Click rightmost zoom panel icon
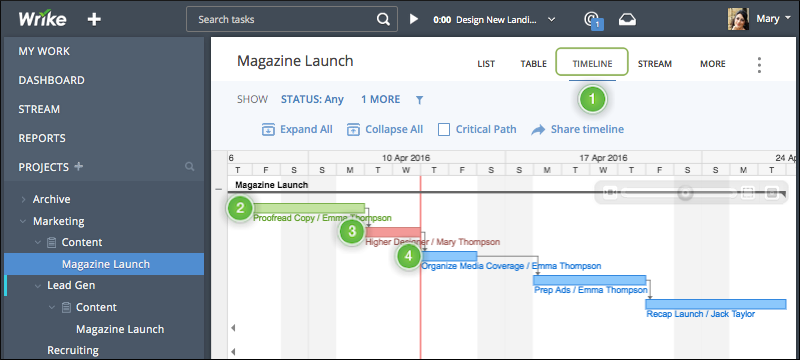The width and height of the screenshot is (800, 360). click(772, 193)
